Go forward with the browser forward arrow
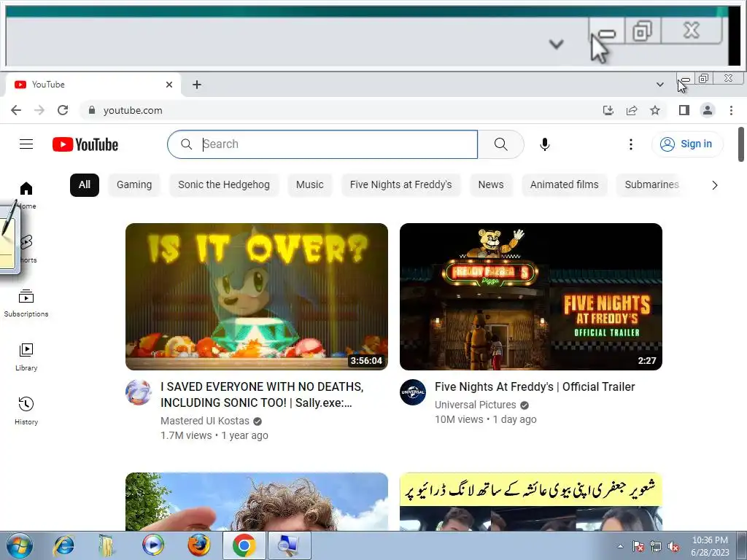Image resolution: width=747 pixels, height=560 pixels. [39, 111]
